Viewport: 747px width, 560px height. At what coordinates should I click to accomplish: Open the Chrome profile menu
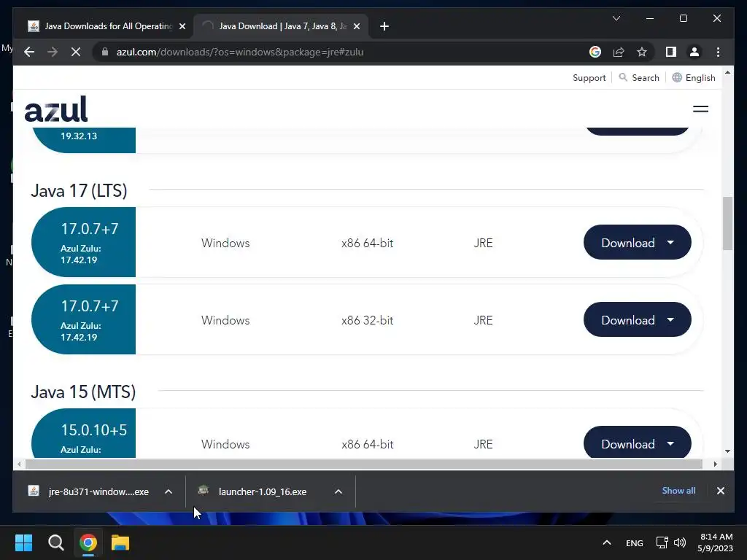(x=694, y=52)
